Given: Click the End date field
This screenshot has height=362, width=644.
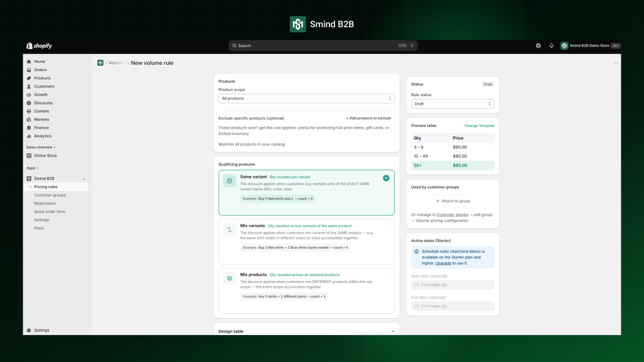Looking at the screenshot, I should 453,306.
